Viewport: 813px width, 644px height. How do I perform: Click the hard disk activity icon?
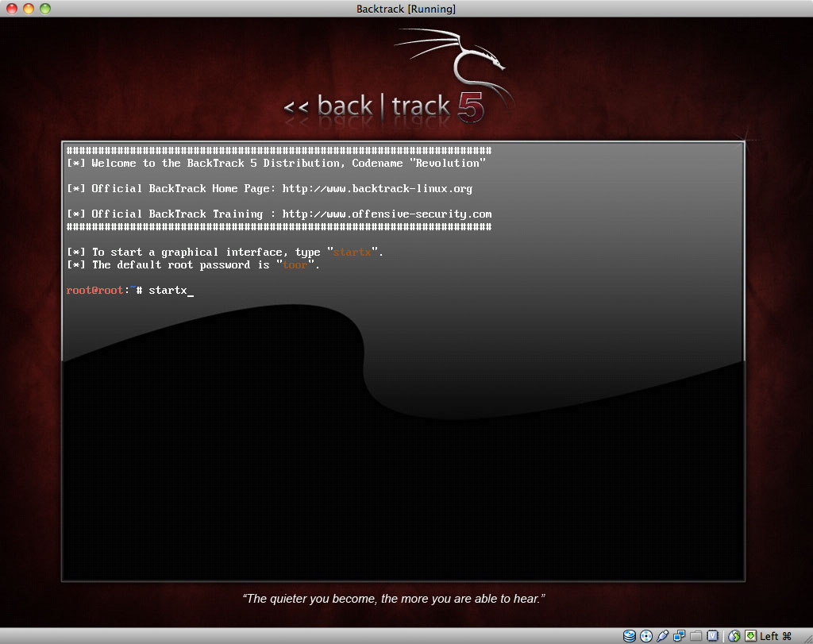pyautogui.click(x=629, y=636)
